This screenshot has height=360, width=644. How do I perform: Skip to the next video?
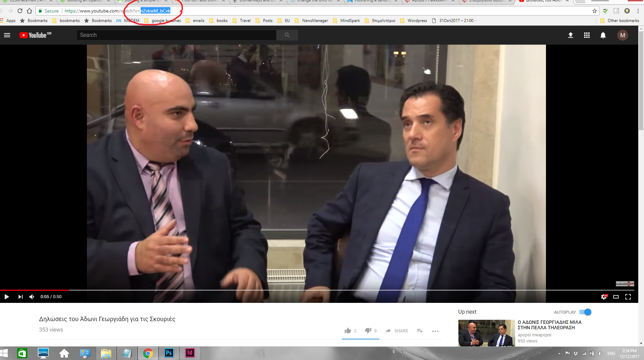tap(20, 297)
